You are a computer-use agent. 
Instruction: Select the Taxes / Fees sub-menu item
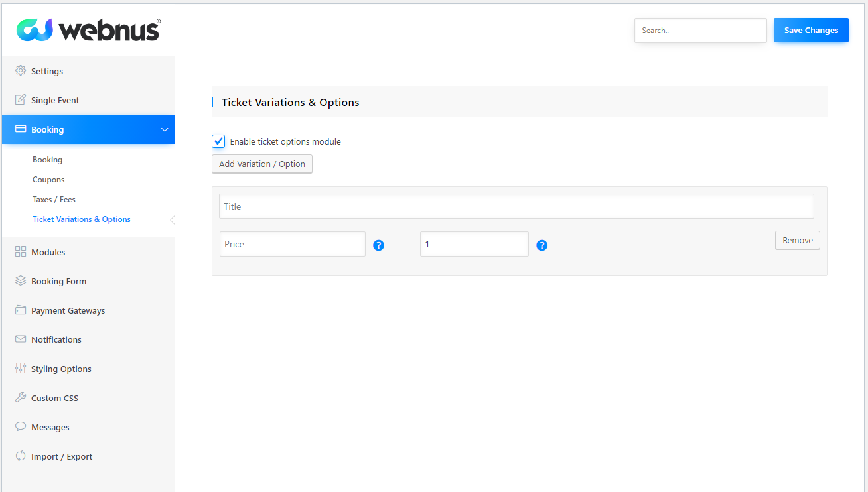[54, 200]
